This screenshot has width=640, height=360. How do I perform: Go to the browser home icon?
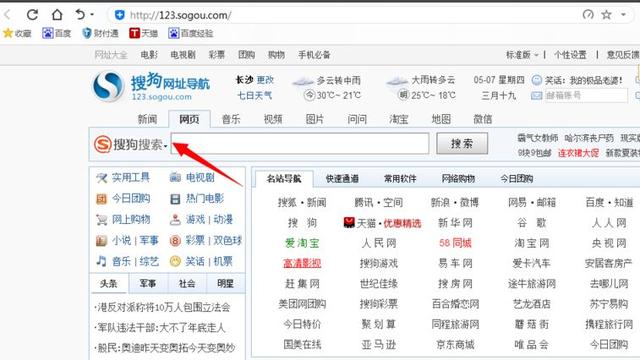[57, 15]
